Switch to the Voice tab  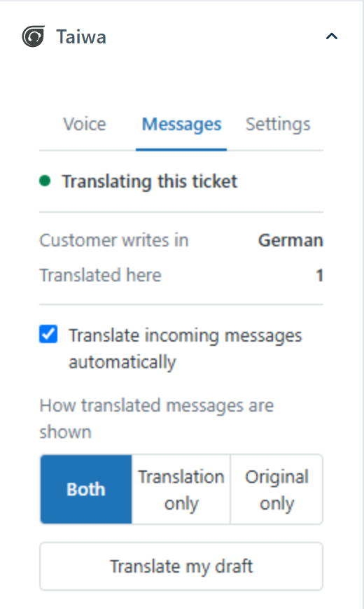click(x=85, y=125)
